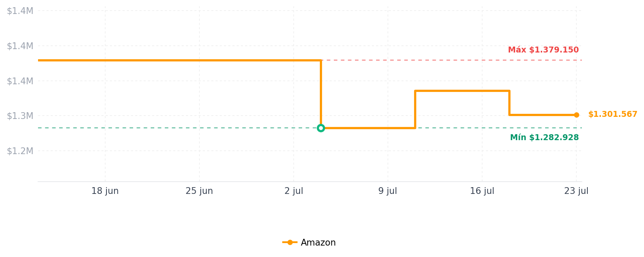
Task: Click the flat orange line near 25 jun
Action: (x=199, y=60)
